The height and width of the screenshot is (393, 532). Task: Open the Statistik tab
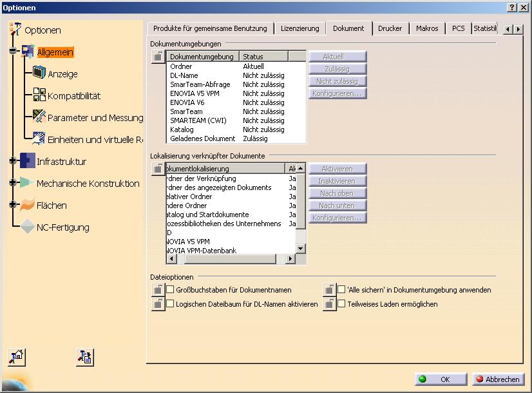pyautogui.click(x=485, y=28)
